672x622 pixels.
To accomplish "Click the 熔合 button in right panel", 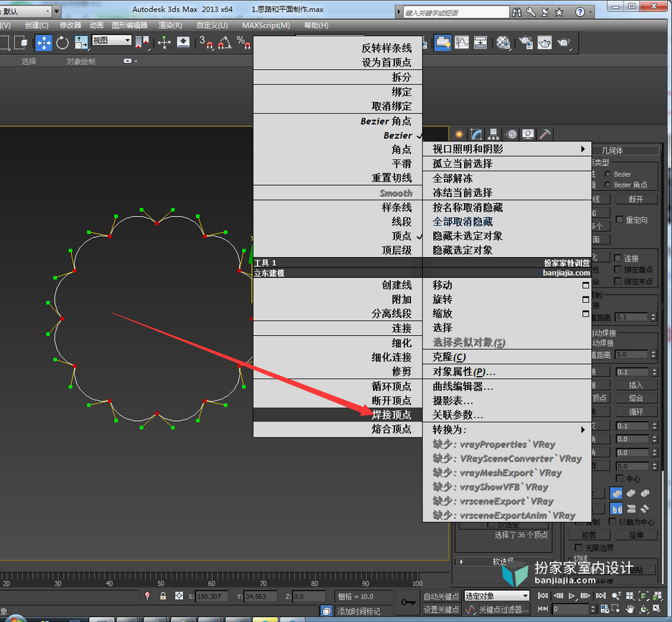I will [x=636, y=398].
